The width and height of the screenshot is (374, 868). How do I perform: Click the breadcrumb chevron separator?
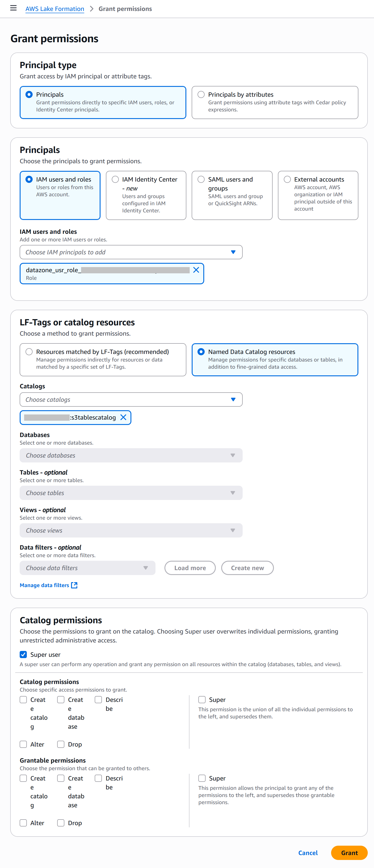(x=91, y=9)
